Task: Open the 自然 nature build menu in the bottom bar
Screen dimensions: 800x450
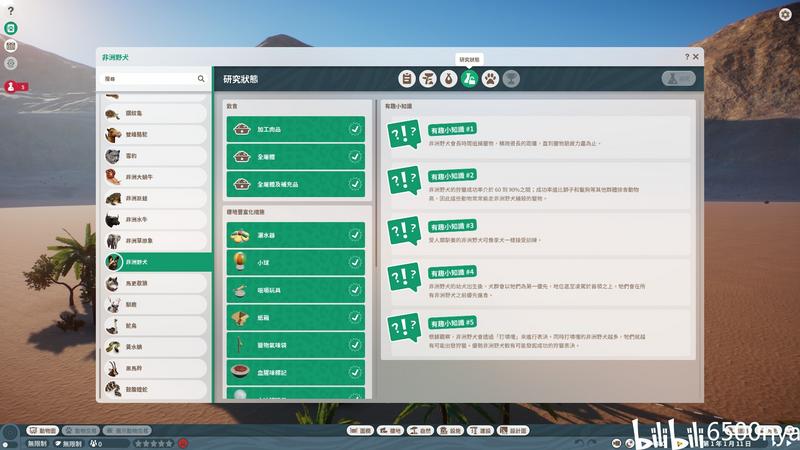Action: (x=420, y=431)
